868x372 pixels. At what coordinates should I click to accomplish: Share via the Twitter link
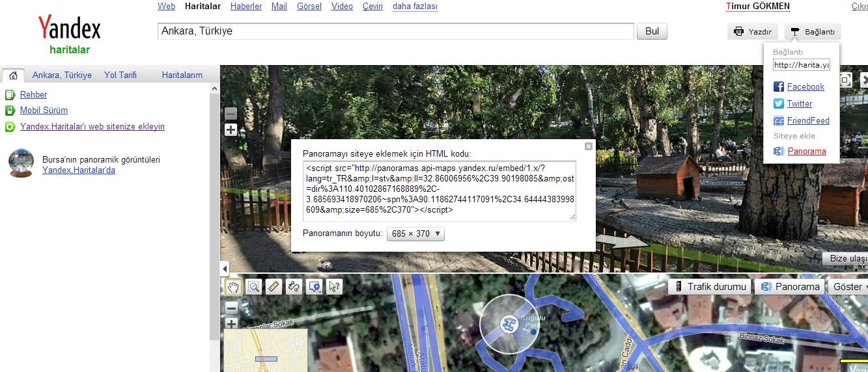(x=800, y=103)
